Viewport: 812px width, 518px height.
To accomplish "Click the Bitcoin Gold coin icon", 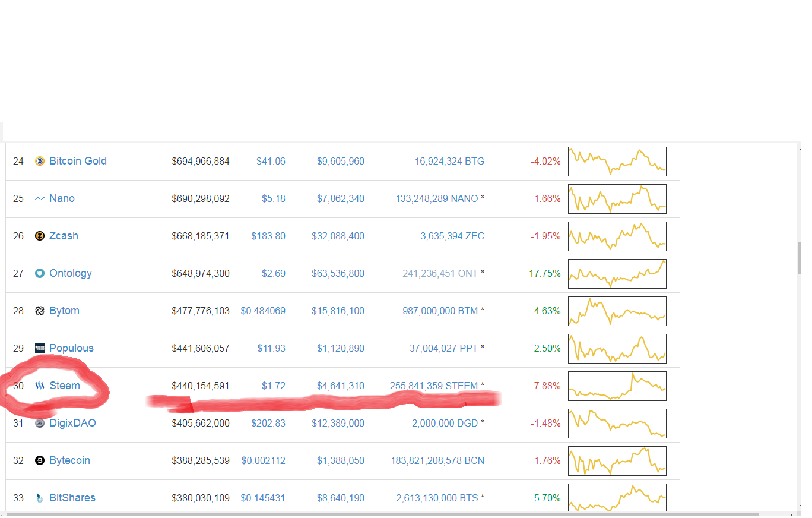I will [40, 161].
